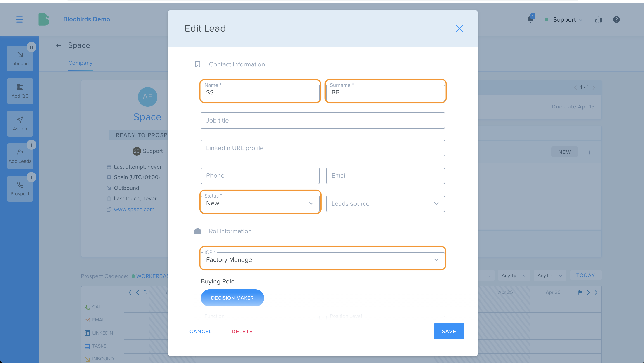
Task: Open the Add QC sidebar icon
Action: [20, 91]
